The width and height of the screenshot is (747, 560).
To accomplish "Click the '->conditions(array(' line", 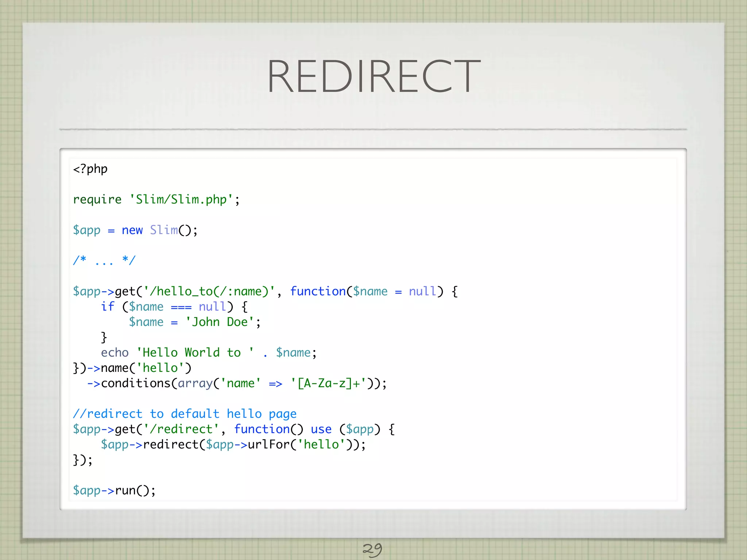I will (x=237, y=383).
